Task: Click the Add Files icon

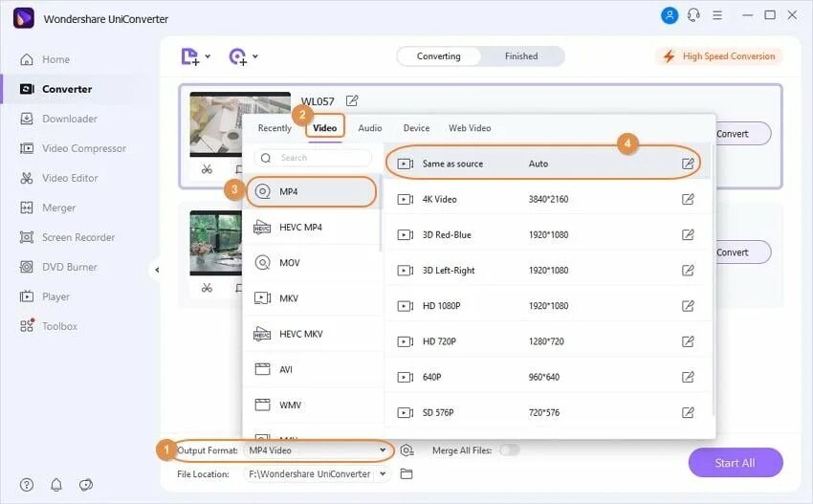Action: click(x=189, y=56)
